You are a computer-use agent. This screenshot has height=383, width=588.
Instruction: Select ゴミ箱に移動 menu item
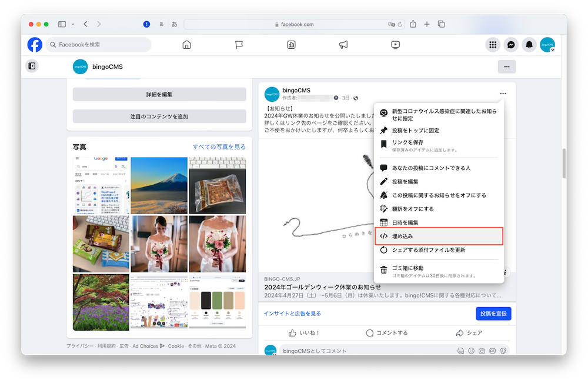point(439,271)
